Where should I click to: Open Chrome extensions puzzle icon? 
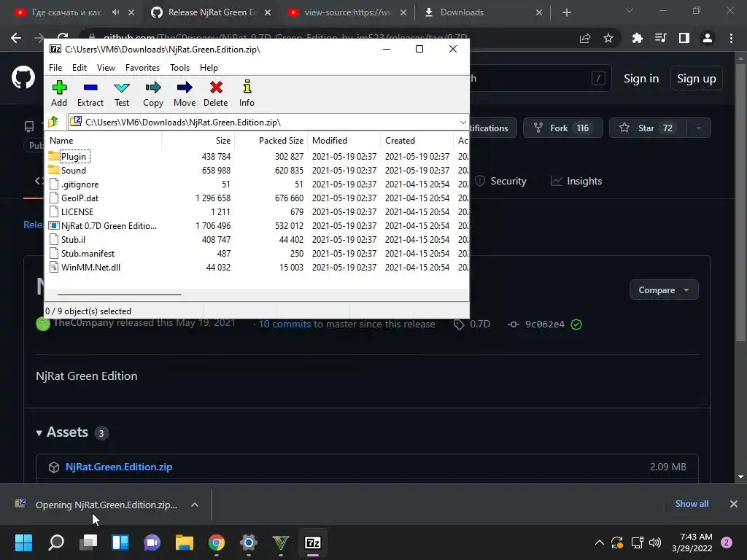coord(637,38)
